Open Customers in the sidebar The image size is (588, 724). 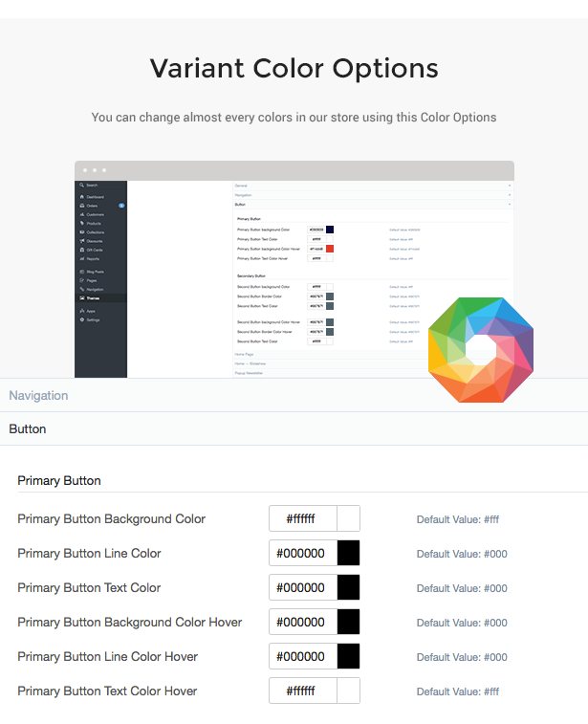95,214
